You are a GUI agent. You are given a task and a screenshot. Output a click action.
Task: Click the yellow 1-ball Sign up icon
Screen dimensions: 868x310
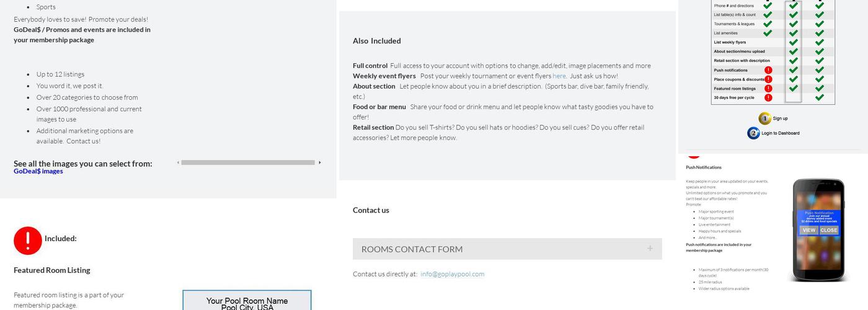pos(765,118)
